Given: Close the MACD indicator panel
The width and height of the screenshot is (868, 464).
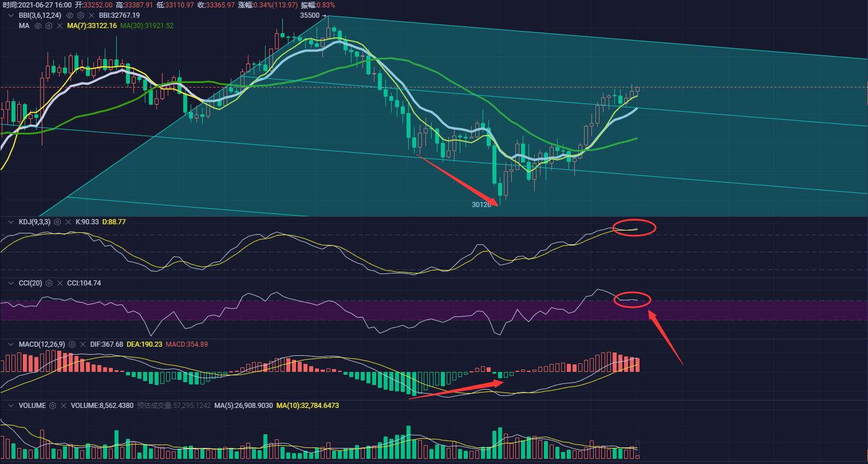Looking at the screenshot, I should 82,344.
